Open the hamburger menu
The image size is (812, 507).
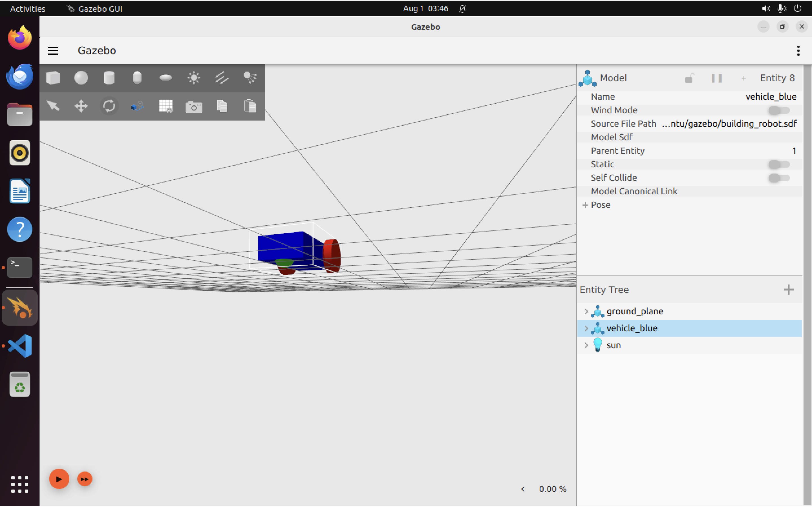tap(53, 51)
